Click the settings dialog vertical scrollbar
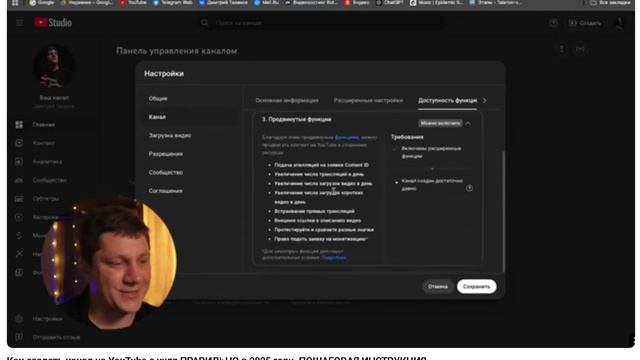Viewport: 640px width, 360px height. coord(503,211)
